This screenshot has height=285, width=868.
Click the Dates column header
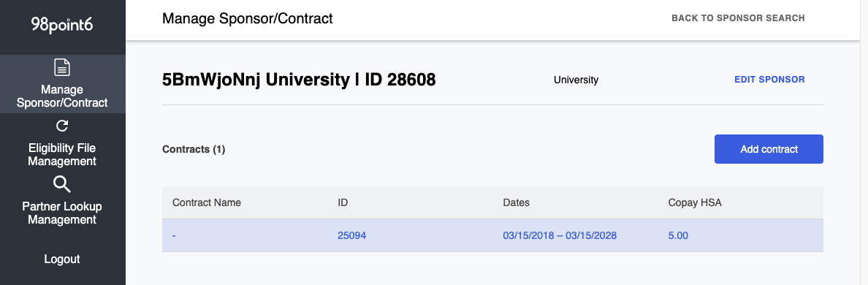click(x=516, y=202)
